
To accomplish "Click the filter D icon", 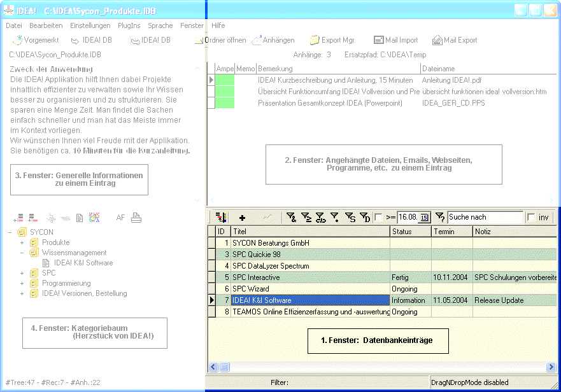I will tap(365, 217).
